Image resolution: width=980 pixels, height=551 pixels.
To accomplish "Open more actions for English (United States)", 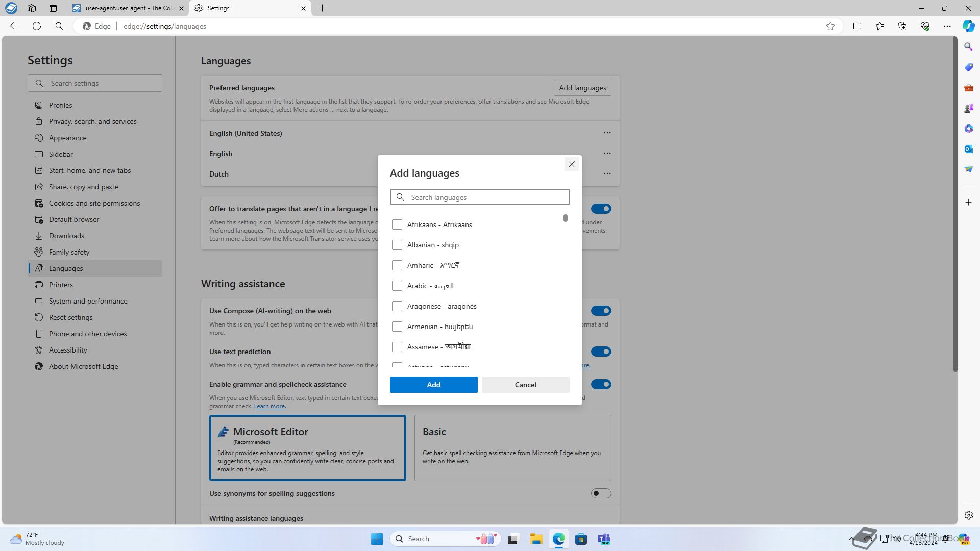I will (607, 133).
